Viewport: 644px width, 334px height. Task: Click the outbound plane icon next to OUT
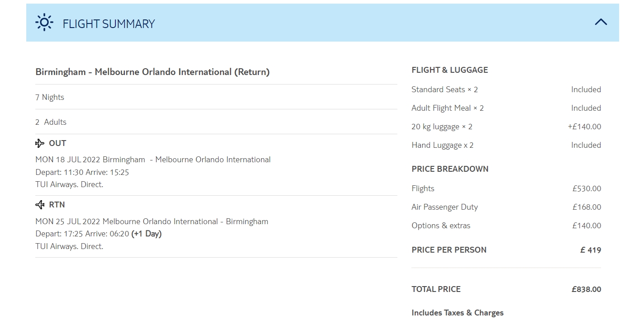point(40,143)
